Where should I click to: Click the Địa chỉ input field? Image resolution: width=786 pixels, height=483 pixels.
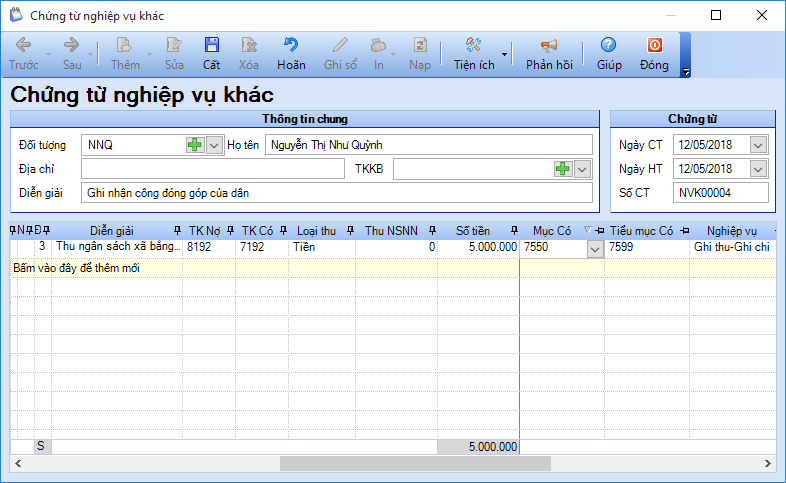tap(213, 169)
